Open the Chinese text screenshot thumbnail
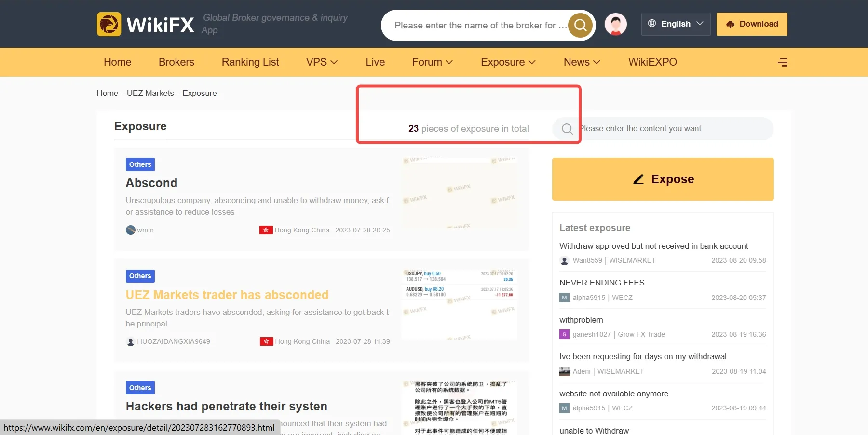The width and height of the screenshot is (868, 435). point(460,408)
